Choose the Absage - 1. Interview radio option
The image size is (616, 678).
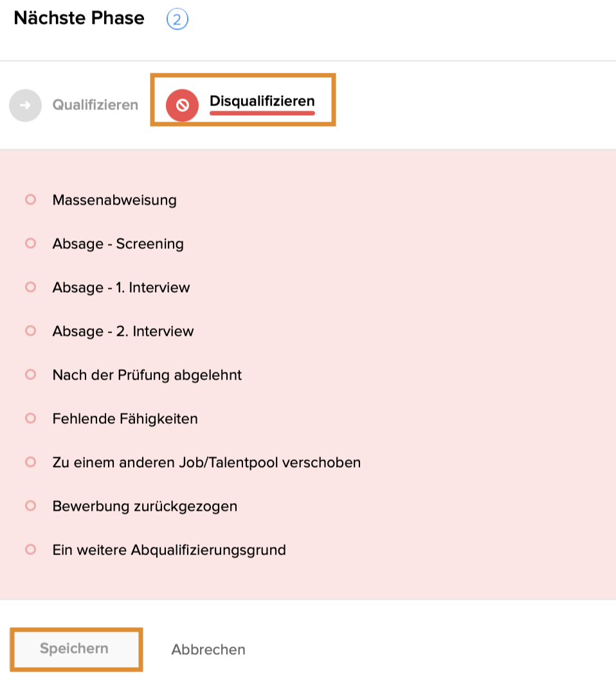pyautogui.click(x=30, y=288)
